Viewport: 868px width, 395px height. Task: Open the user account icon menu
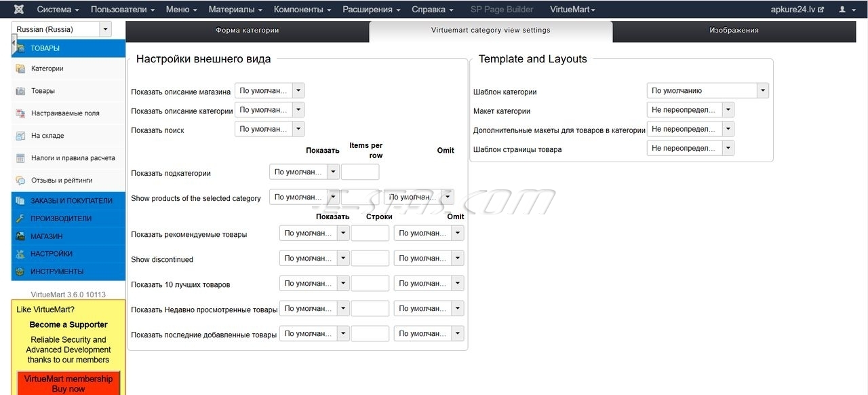tap(846, 10)
